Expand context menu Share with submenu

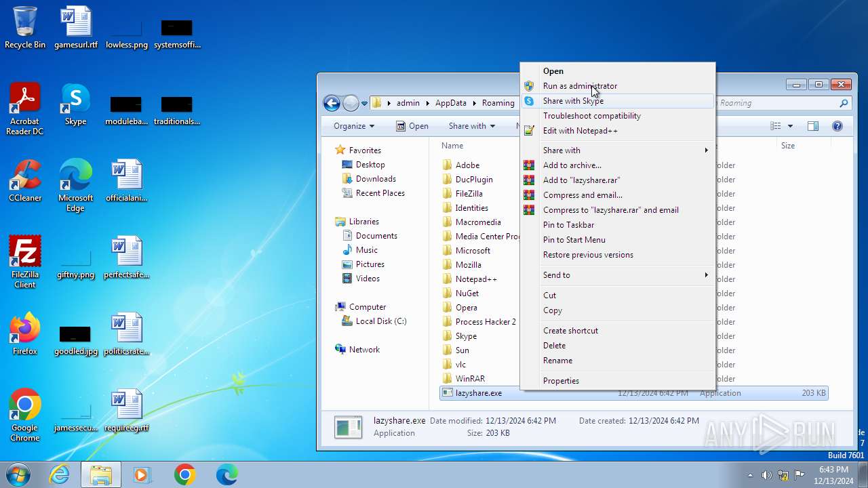pos(618,150)
